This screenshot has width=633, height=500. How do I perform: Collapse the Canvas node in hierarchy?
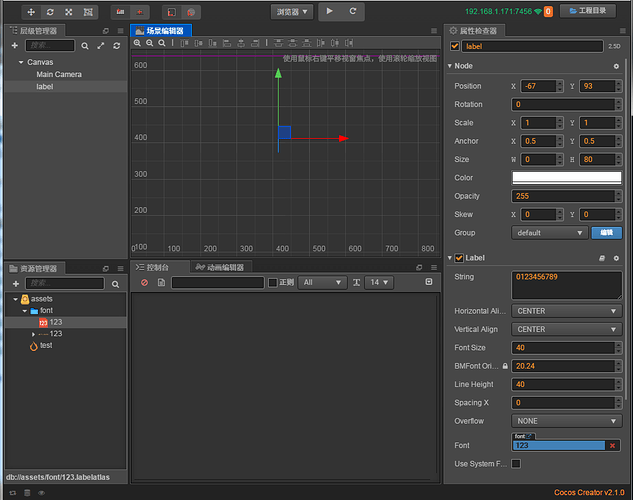(x=19, y=62)
